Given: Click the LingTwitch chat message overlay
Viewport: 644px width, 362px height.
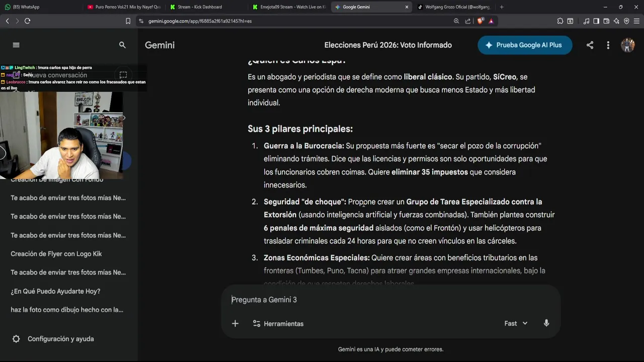Looking at the screenshot, I should (46, 67).
